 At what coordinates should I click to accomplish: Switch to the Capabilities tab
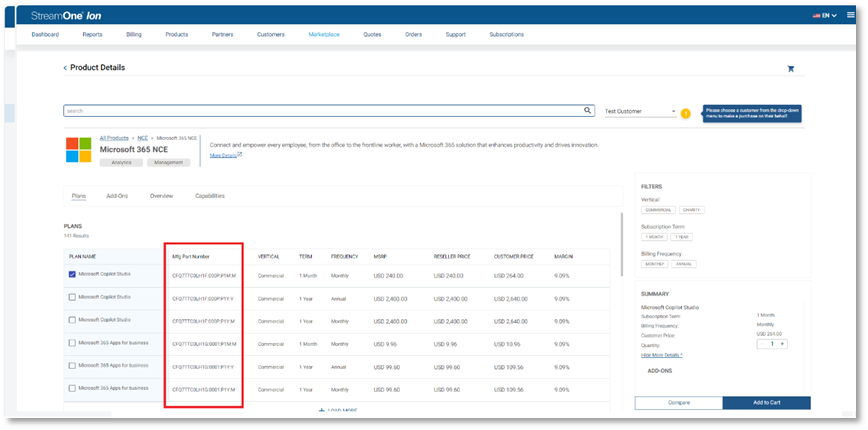pyautogui.click(x=210, y=196)
